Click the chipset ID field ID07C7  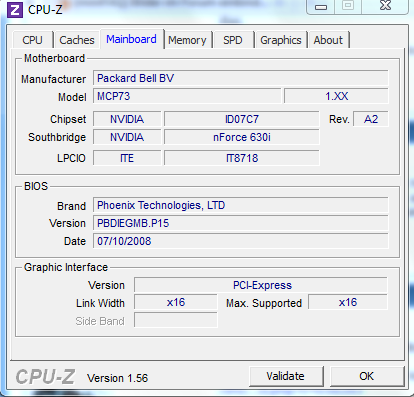[242, 119]
